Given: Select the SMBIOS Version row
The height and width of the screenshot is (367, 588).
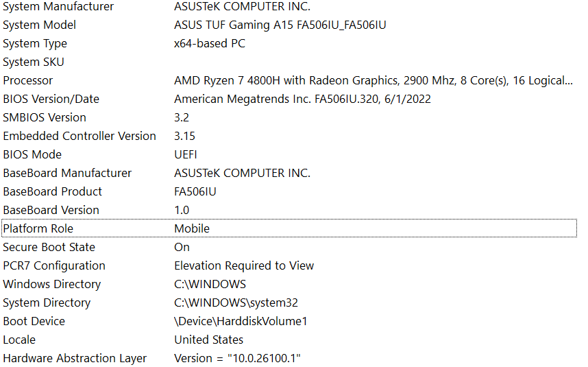Looking at the screenshot, I should tap(45, 118).
